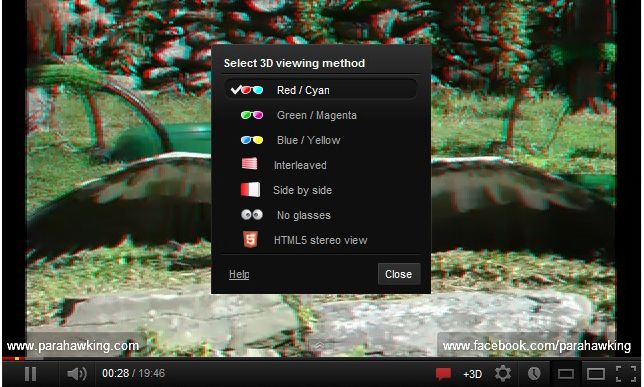Image resolution: width=644 pixels, height=387 pixels.
Task: Click the googly eyes no-glasses icon
Action: coord(252,214)
